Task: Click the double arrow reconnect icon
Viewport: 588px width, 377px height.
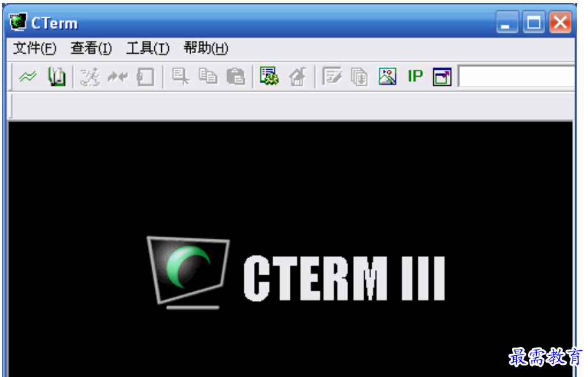Action: tap(118, 77)
